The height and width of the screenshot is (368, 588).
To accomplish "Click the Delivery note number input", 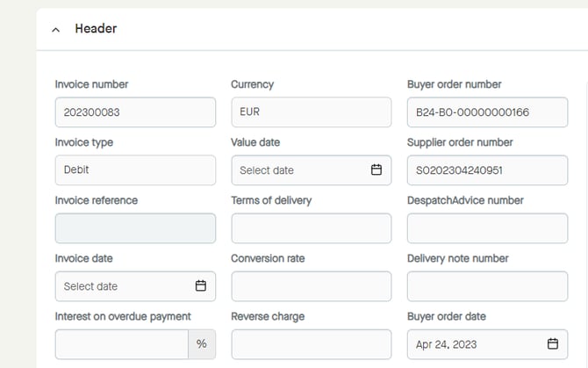I will (x=487, y=286).
